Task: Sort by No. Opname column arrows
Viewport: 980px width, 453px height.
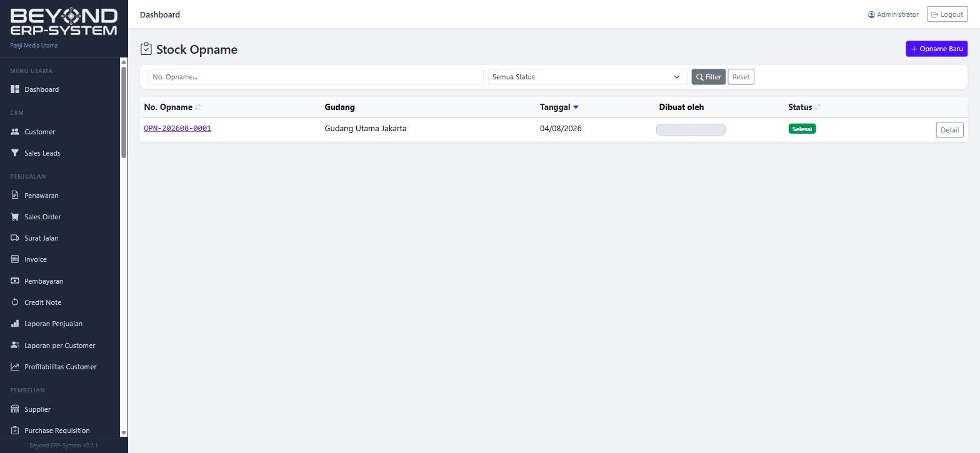Action: (x=198, y=107)
